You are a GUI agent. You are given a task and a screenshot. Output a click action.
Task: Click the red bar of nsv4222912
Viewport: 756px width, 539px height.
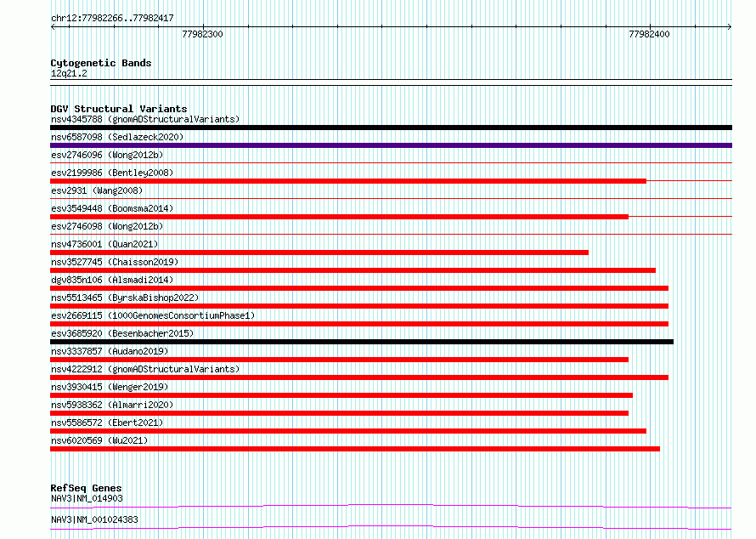(x=359, y=377)
